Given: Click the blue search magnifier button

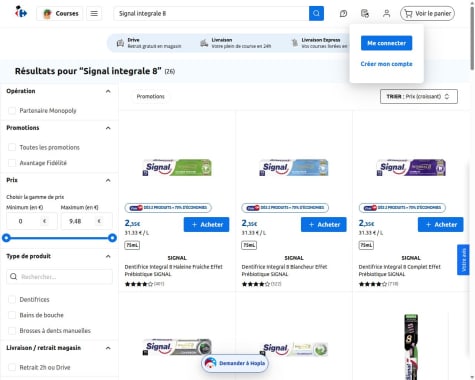Looking at the screenshot, I should [316, 13].
